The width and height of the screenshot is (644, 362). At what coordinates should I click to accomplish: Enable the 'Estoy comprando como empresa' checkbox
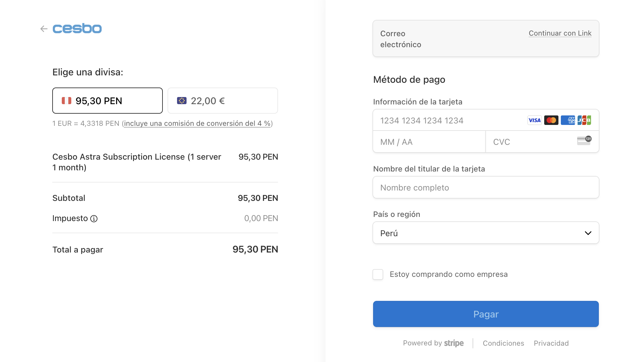pyautogui.click(x=378, y=274)
